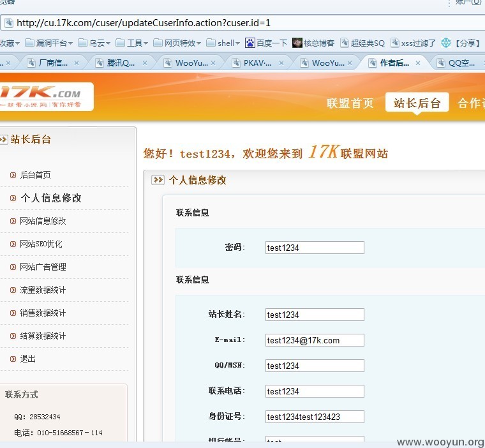Open the 漏洞平台 bookmark folder
This screenshot has height=448, width=485.
tap(48, 43)
